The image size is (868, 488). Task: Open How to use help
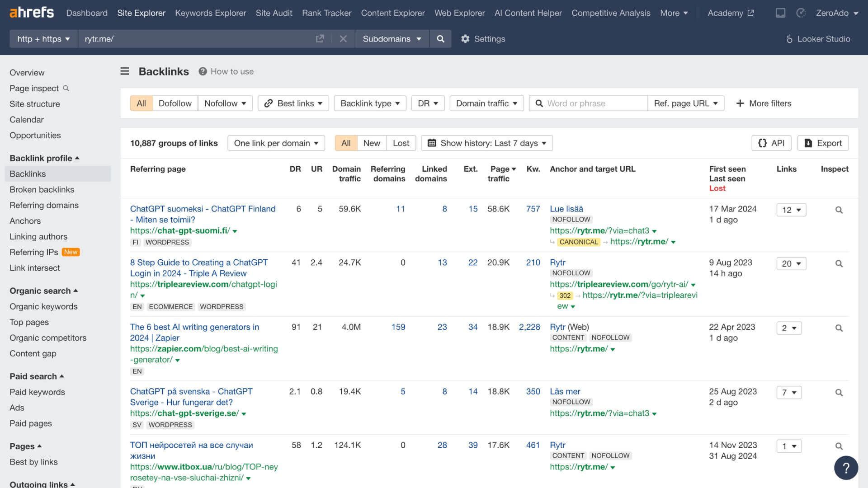click(x=226, y=71)
